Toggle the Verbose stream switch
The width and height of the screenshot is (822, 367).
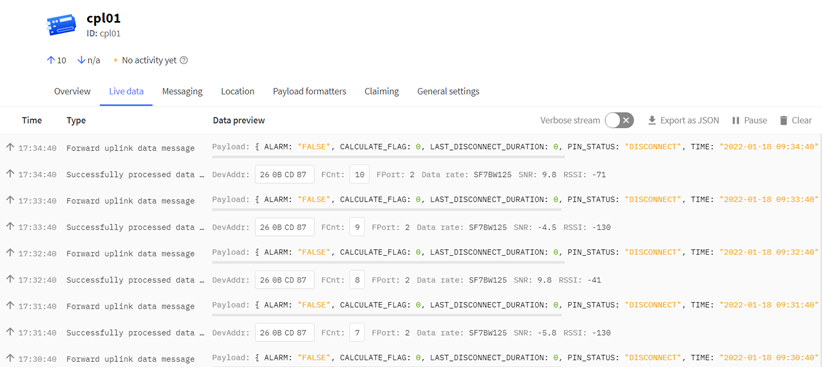[x=619, y=121]
